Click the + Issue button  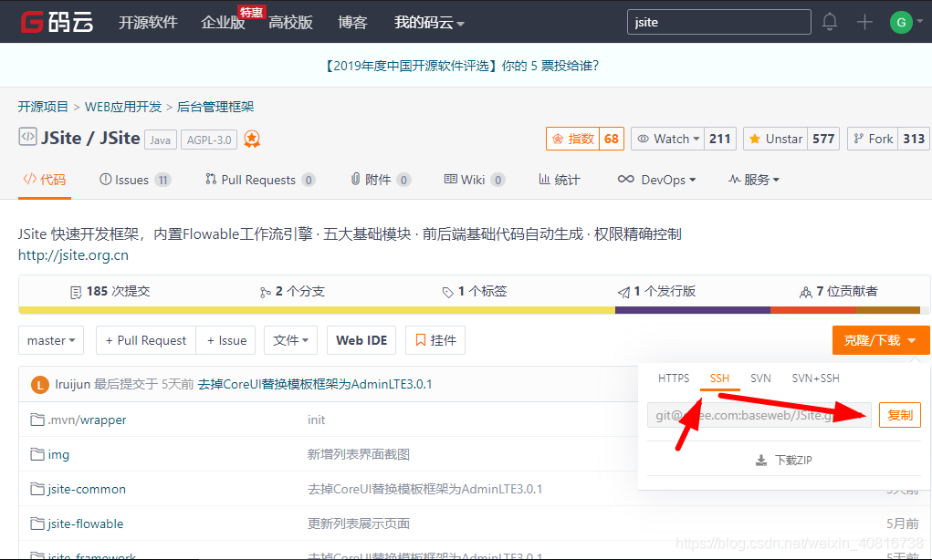click(225, 340)
